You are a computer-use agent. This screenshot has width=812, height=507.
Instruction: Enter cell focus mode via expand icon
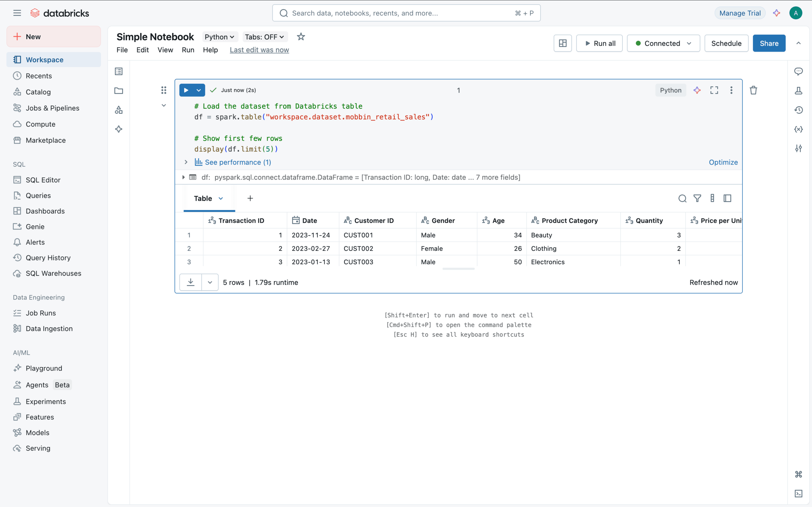point(714,90)
